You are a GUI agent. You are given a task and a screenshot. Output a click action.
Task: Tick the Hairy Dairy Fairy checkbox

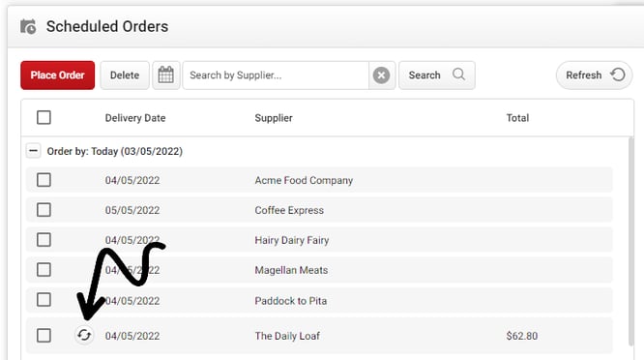tap(44, 240)
